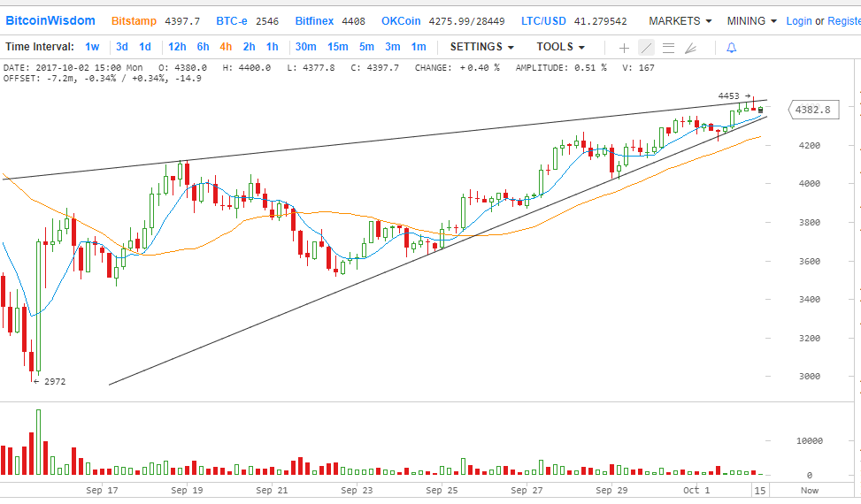861x504 pixels.
Task: Select the 30m time interval
Action: click(x=305, y=47)
